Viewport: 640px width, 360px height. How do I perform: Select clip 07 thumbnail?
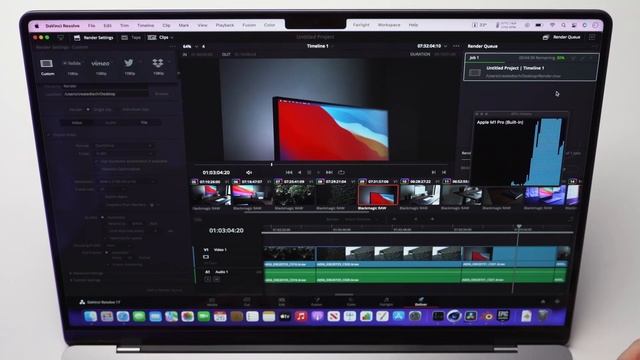294,195
